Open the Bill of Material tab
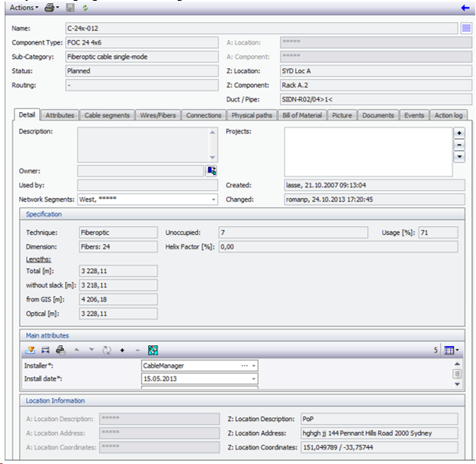 tap(302, 115)
